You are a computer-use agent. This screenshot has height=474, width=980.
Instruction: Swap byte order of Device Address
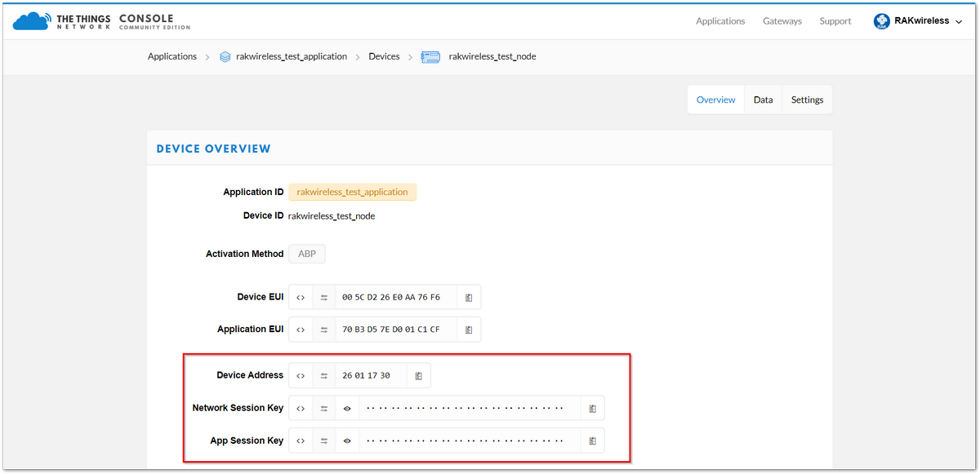(x=323, y=375)
